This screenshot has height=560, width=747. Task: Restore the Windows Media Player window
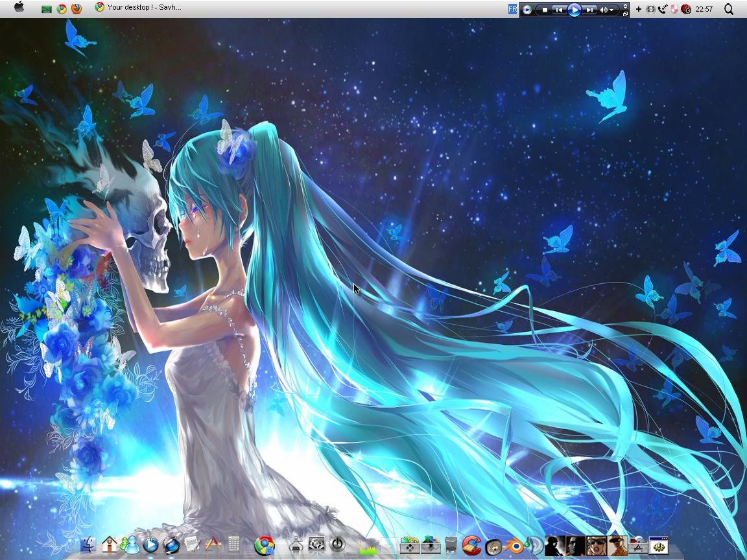pos(625,14)
